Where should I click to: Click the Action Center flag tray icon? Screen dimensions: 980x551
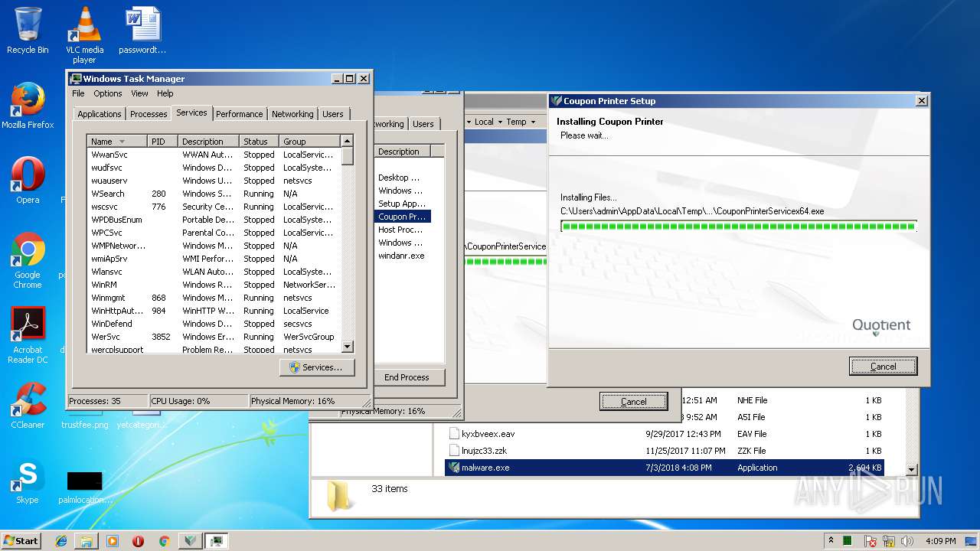coord(871,541)
